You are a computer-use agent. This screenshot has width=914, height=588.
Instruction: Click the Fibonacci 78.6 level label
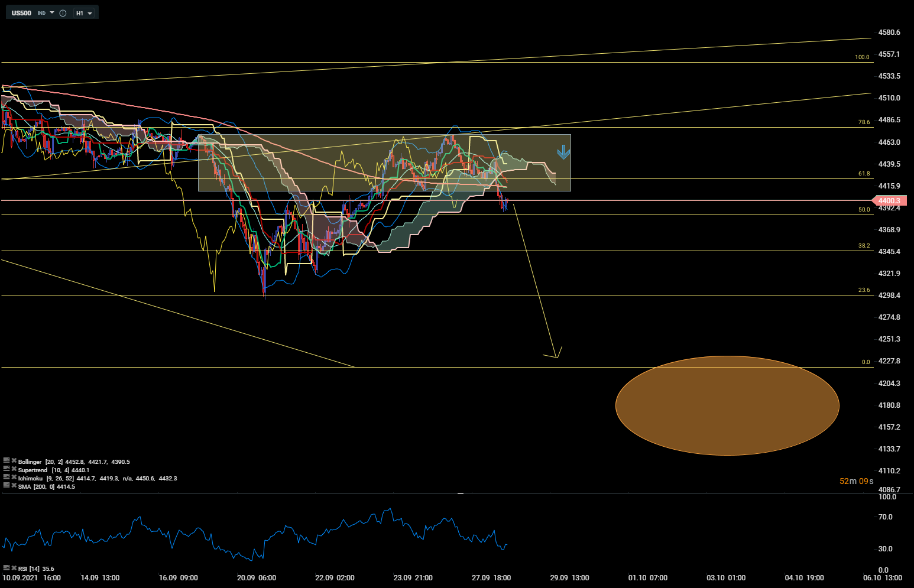pos(864,122)
